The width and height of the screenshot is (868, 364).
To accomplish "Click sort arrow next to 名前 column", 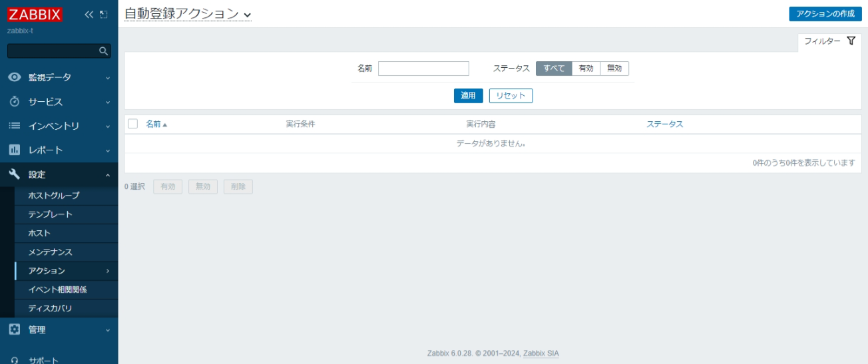I will (x=165, y=124).
